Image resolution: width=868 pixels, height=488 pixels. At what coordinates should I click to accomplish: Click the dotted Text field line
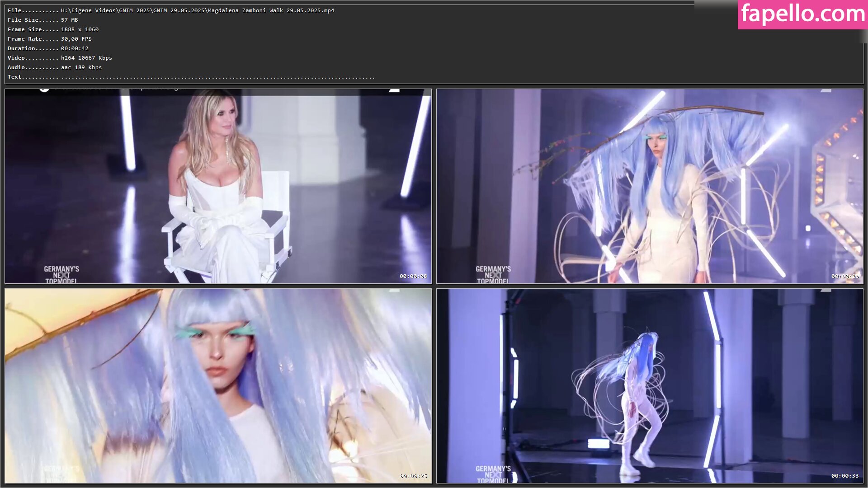click(217, 77)
